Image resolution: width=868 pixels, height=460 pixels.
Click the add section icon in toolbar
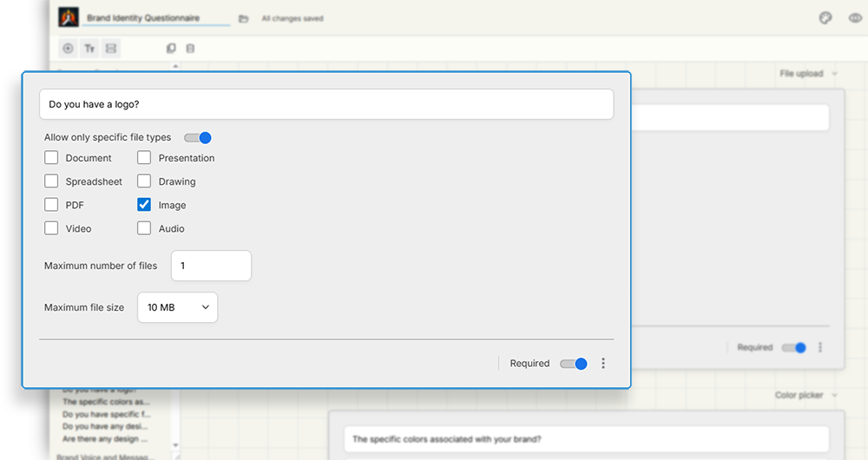pyautogui.click(x=111, y=49)
